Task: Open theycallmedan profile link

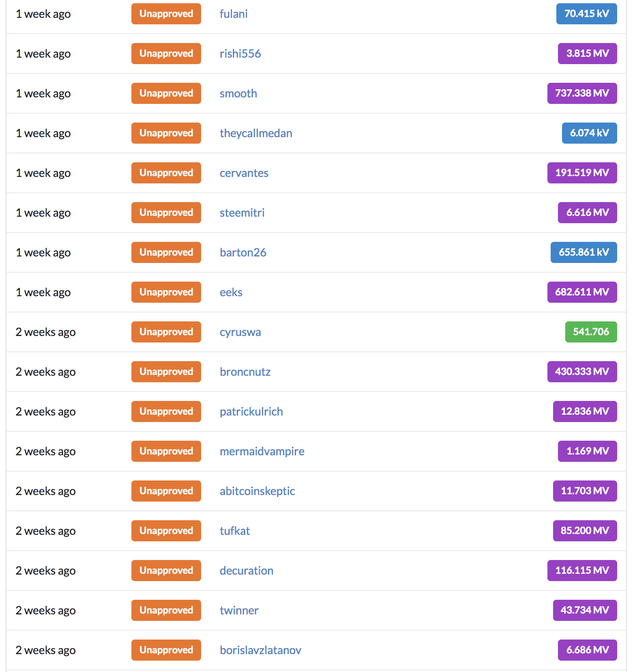Action: (256, 133)
